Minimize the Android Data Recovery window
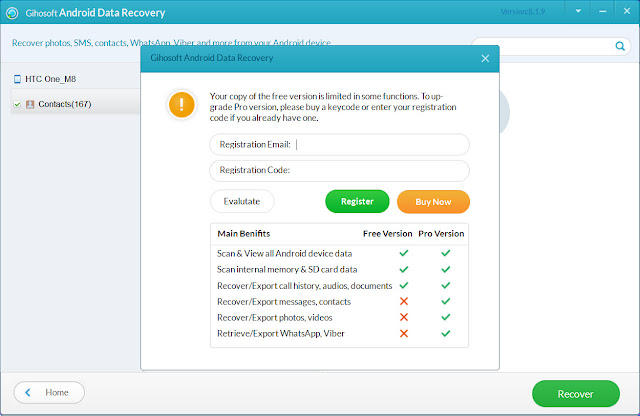 602,12
